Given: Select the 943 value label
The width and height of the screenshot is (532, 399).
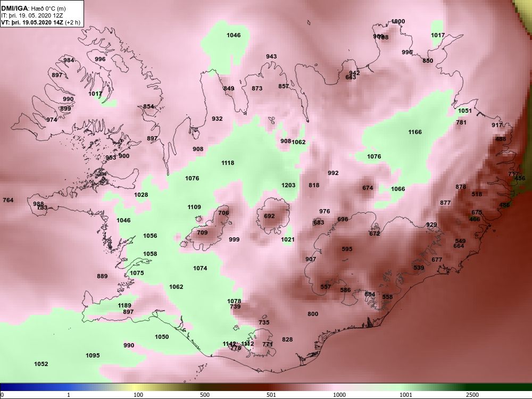Looking at the screenshot, I should coord(271,56).
